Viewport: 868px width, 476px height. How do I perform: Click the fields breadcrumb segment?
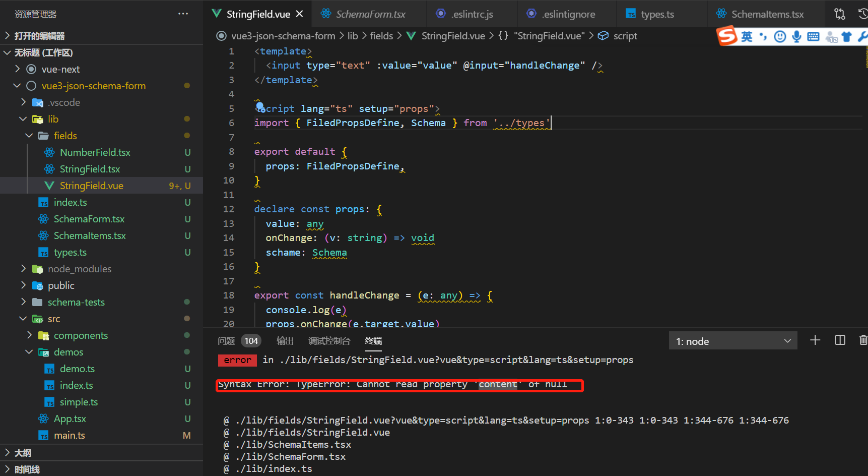[381, 36]
